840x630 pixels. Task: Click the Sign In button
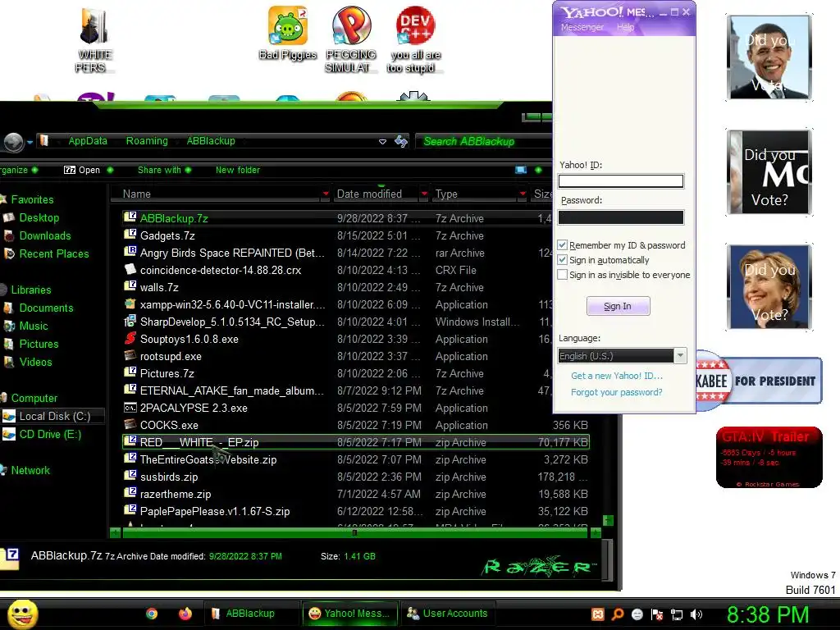(619, 306)
